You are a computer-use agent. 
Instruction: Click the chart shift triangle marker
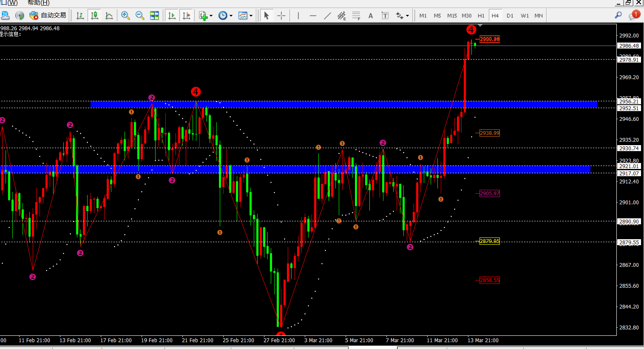[480, 26]
